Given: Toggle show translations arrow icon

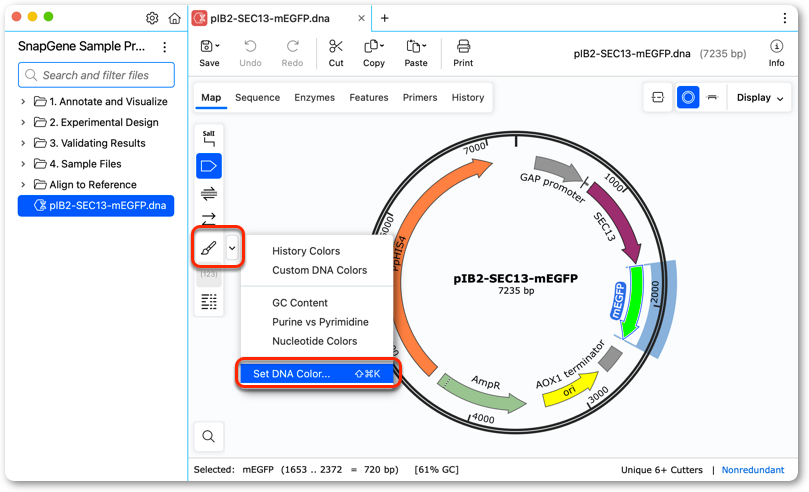Looking at the screenshot, I should pyautogui.click(x=209, y=219).
